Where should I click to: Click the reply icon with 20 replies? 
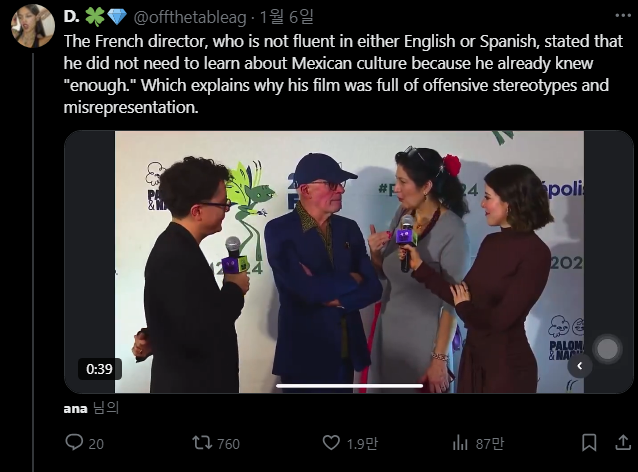click(x=74, y=442)
